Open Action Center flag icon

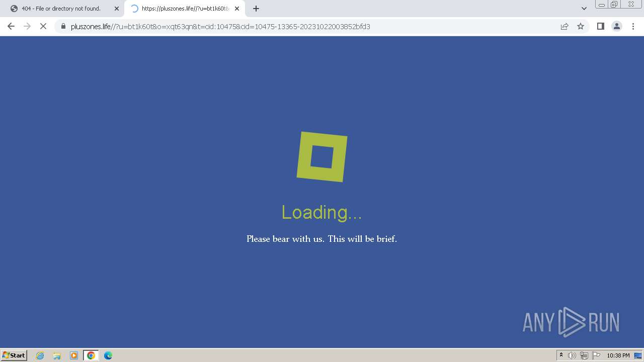click(x=596, y=355)
